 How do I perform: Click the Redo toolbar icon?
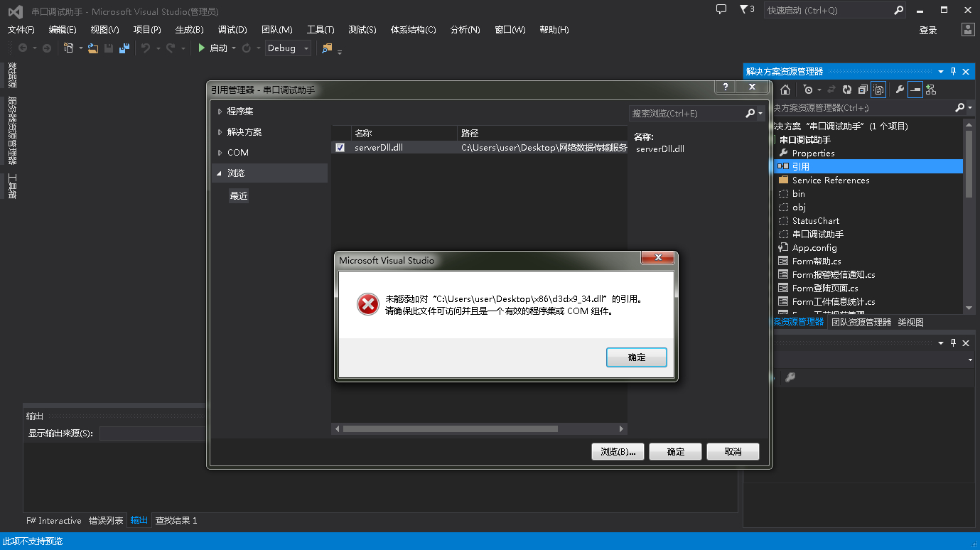tap(171, 48)
